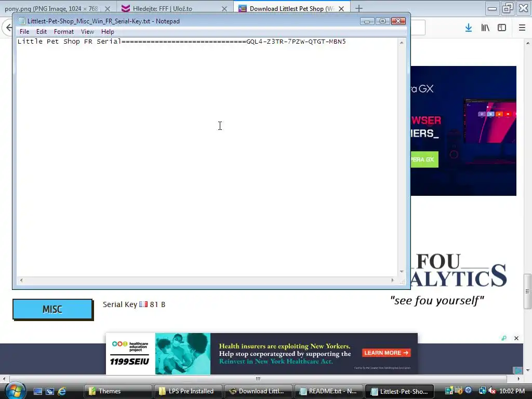Click the Opera GX banner advertisement
Screen dimensions: 532x399
click(463, 131)
